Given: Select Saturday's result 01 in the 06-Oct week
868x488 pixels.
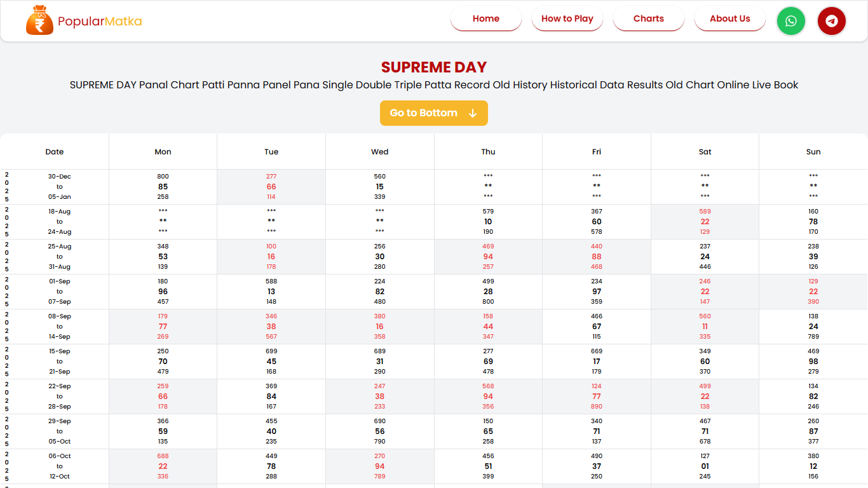Looking at the screenshot, I should pyautogui.click(x=705, y=466).
